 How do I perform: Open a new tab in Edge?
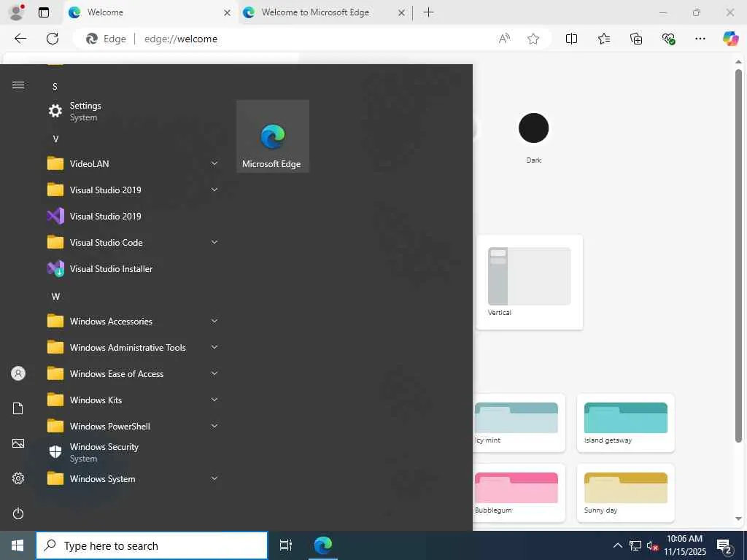(429, 12)
